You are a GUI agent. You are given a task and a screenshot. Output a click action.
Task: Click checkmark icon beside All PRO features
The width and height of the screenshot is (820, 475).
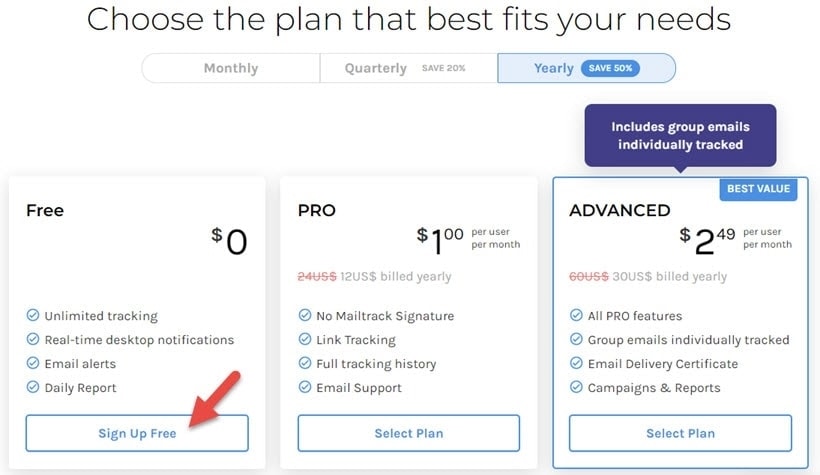576,315
